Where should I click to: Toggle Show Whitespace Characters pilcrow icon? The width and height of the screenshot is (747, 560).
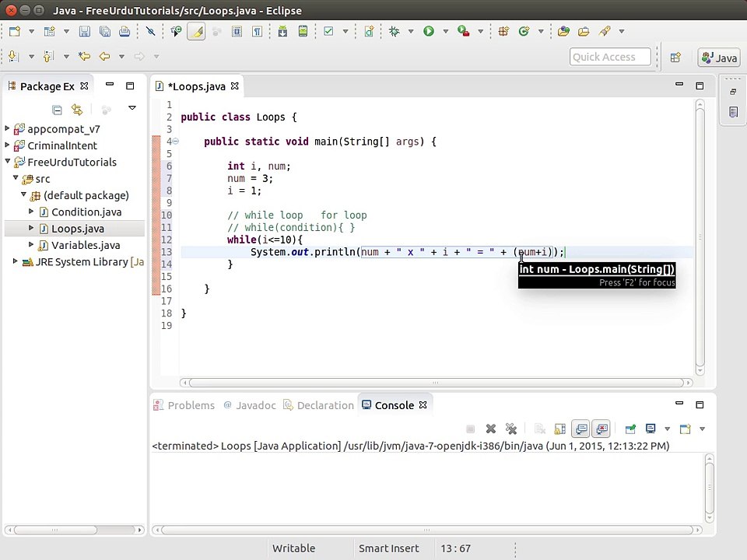coord(258,31)
